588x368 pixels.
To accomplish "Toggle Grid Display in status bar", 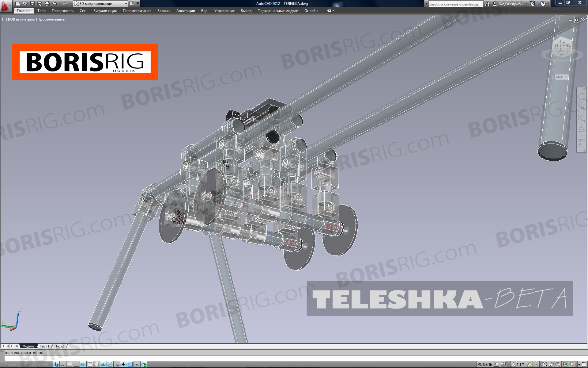I will pyautogui.click(x=70, y=364).
